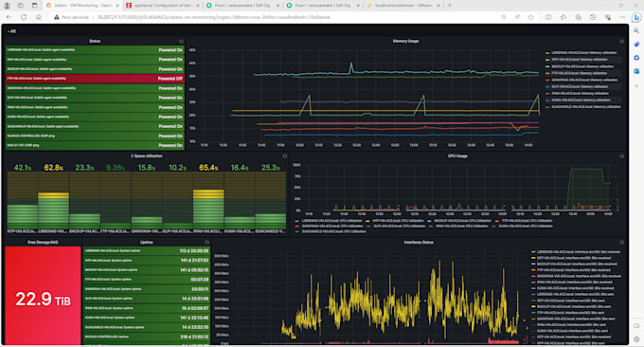644x347 pixels.
Task: Open Interfaces Status panel title menu
Action: [419, 243]
